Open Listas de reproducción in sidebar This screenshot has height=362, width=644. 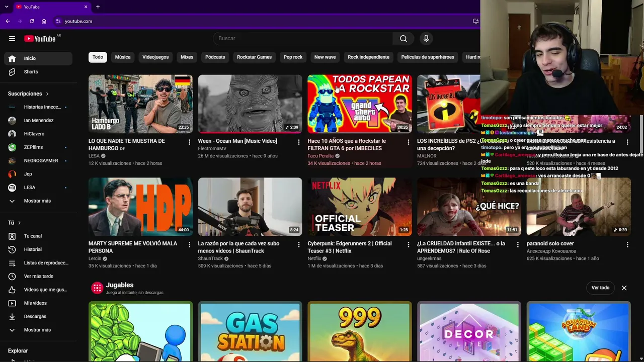point(38,263)
